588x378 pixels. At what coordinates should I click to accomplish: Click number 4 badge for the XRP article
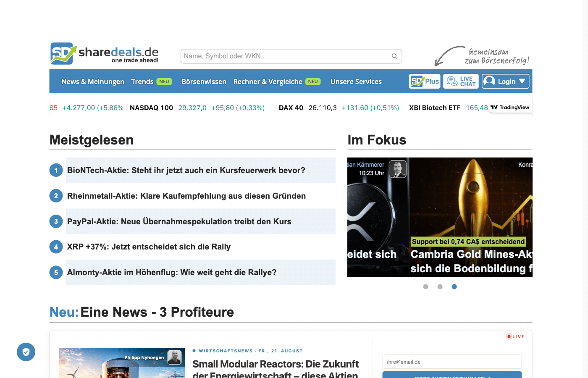pos(56,247)
